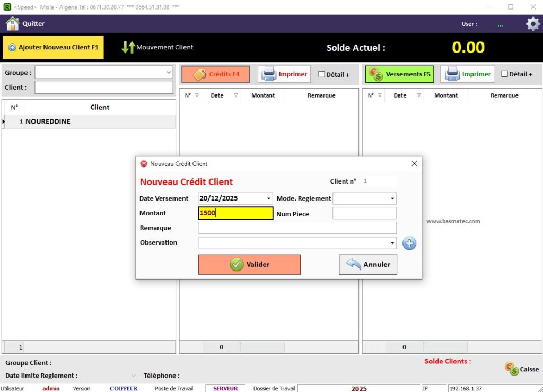Open settings via the gear icon
This screenshot has height=392, width=543.
532,24
